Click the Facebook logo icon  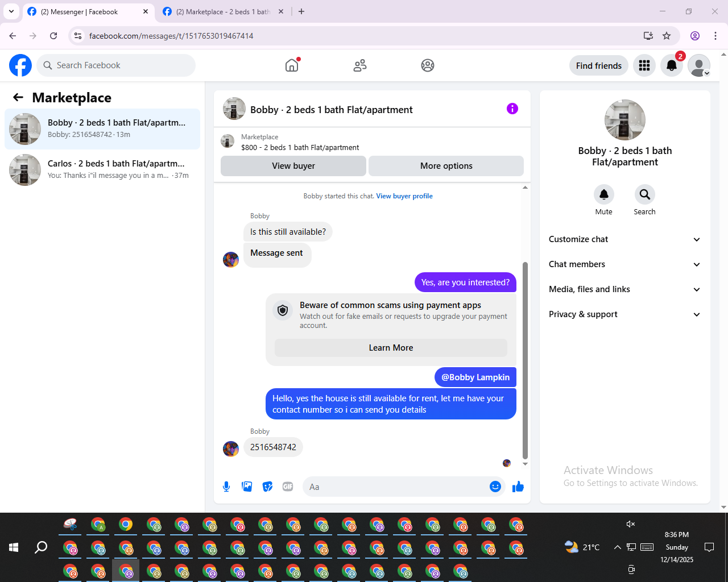(20, 65)
